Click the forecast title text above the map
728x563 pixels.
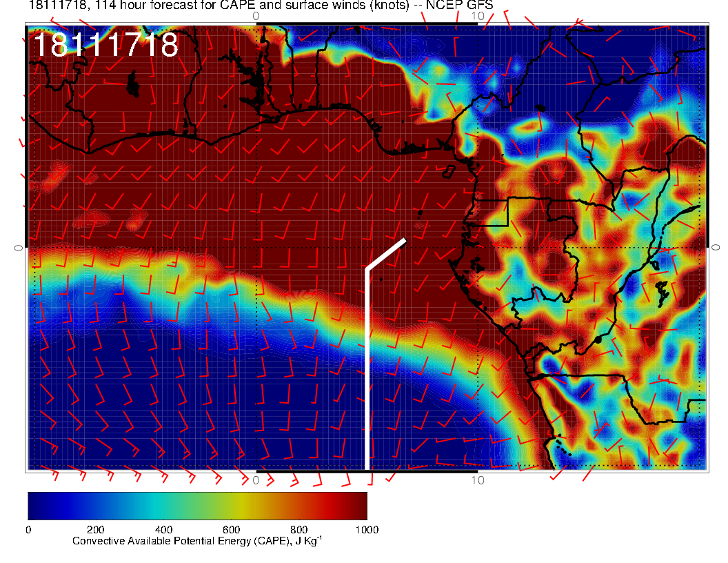261,6
